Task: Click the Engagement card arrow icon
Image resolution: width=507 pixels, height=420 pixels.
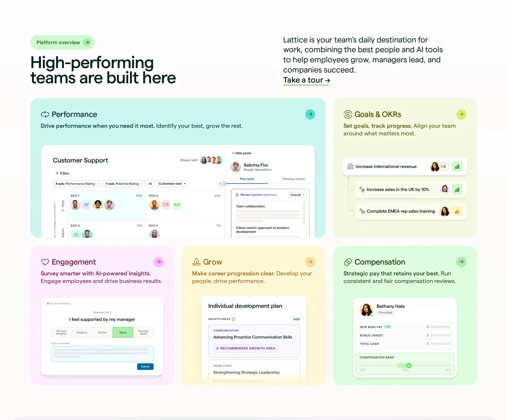Action: [x=159, y=262]
